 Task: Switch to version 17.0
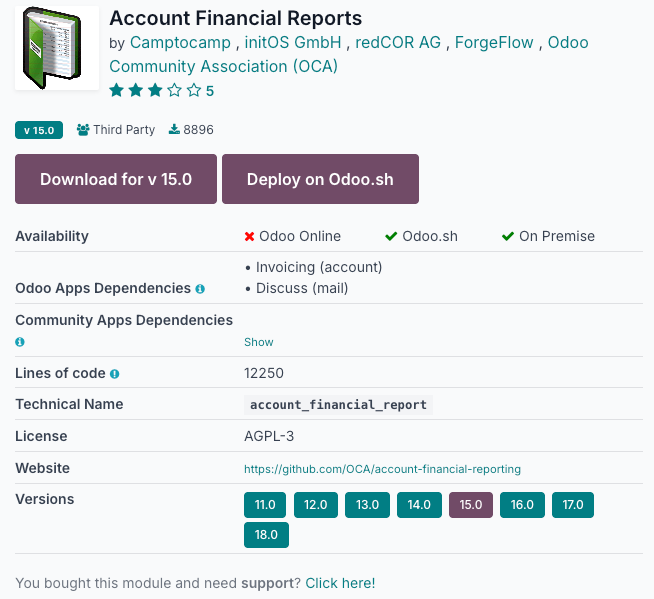(573, 505)
